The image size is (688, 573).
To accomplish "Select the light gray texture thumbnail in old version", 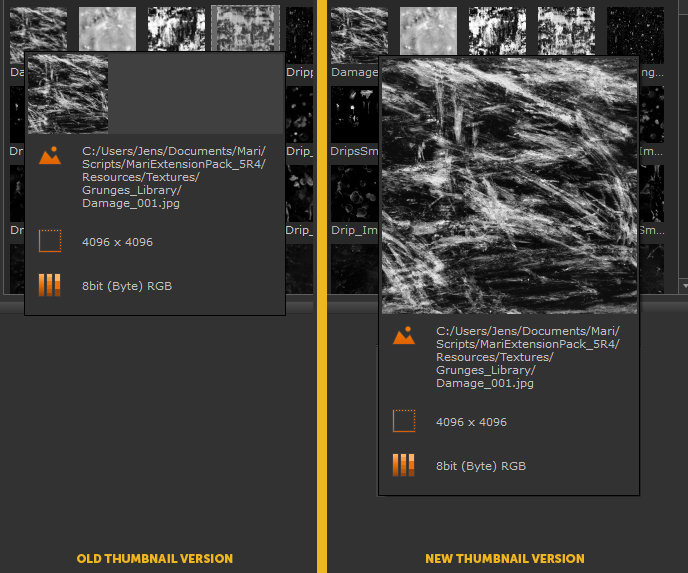I will 108,28.
